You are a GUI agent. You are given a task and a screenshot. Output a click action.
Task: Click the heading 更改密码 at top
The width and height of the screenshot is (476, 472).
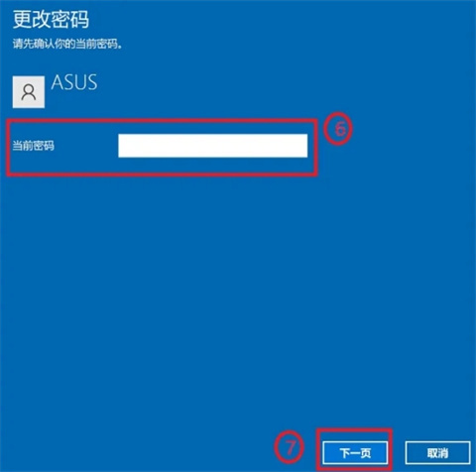pyautogui.click(x=51, y=19)
